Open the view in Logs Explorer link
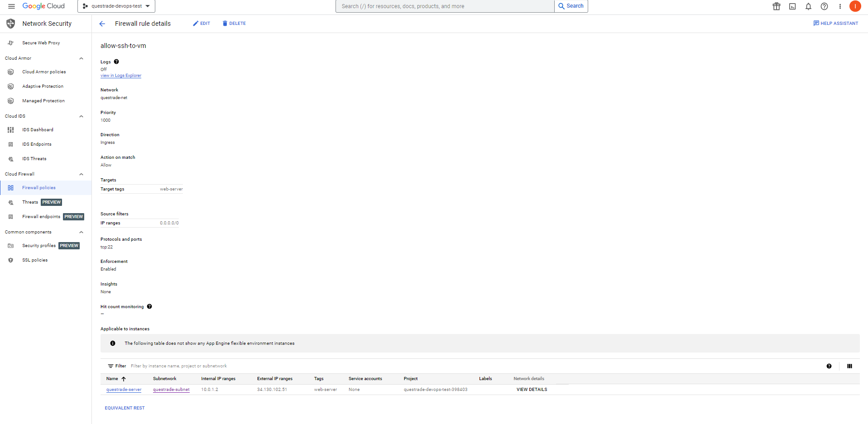The height and width of the screenshot is (424, 868). pos(121,75)
